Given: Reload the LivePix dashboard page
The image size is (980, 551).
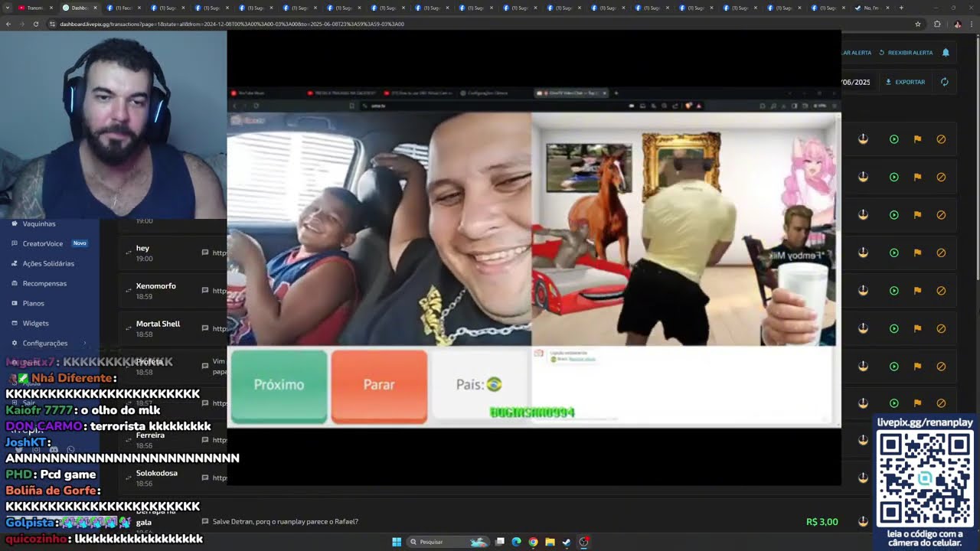Looking at the screenshot, I should click(x=35, y=24).
